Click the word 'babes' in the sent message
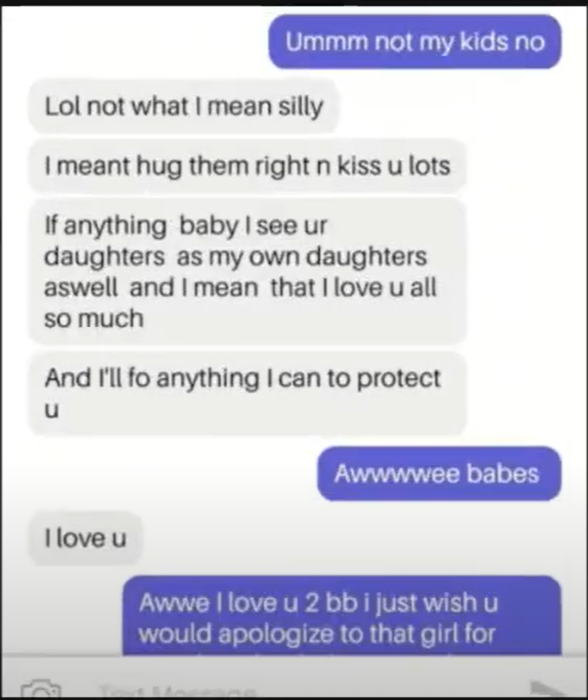 503,473
